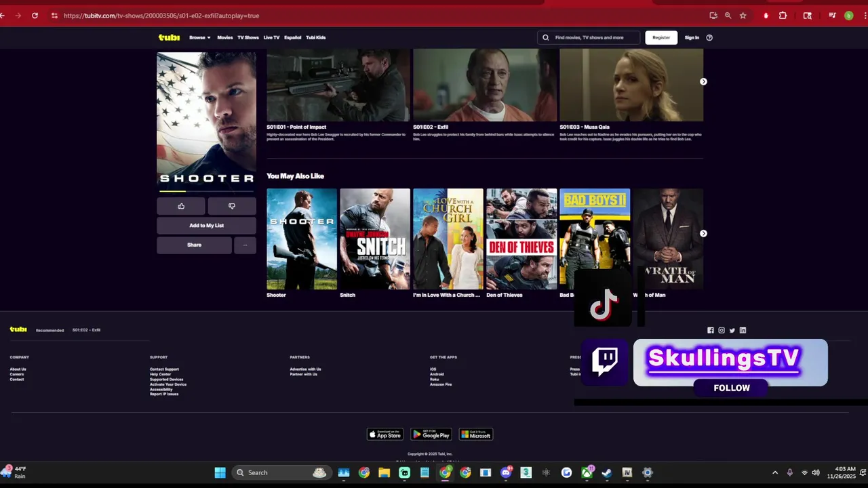The image size is (868, 488).
Task: Click the Get it from Microsoft badge
Action: coord(476,434)
